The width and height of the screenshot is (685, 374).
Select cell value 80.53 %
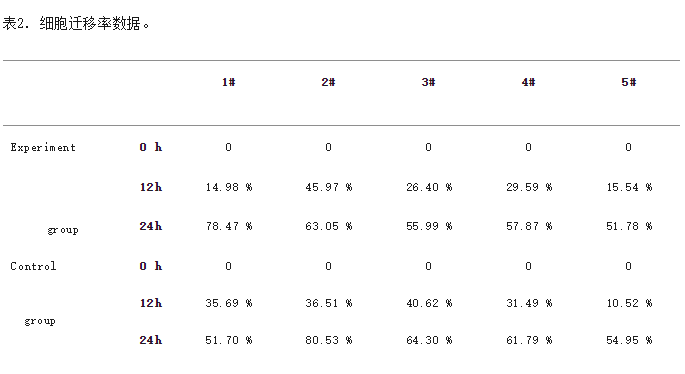pos(329,340)
